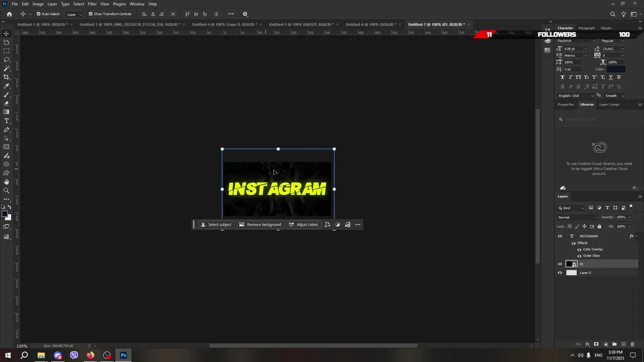The width and height of the screenshot is (644, 362).
Task: Click the Home icon in the options bar
Action: [9, 14]
